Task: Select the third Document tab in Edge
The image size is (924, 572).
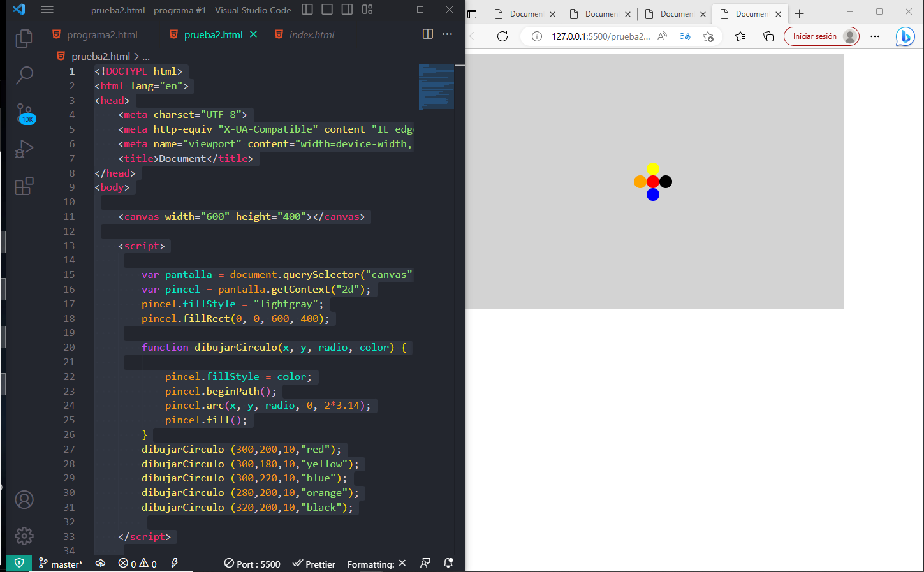Action: tap(677, 14)
